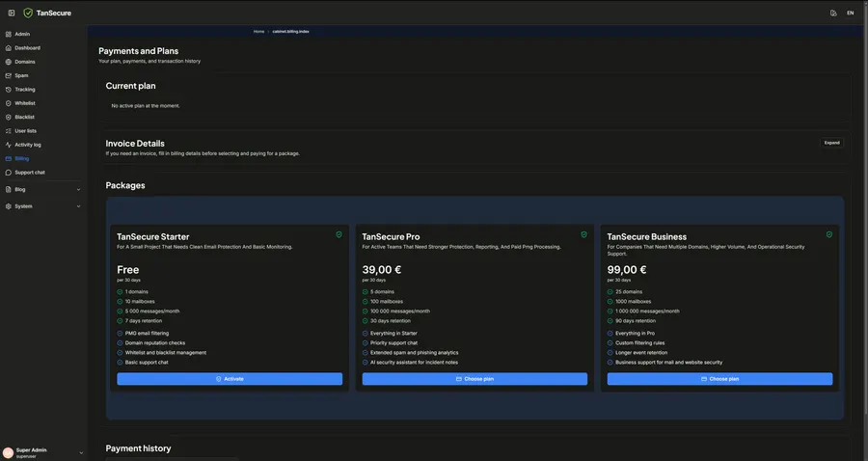Expand the Blog menu chevron
The image size is (868, 461).
pos(78,190)
